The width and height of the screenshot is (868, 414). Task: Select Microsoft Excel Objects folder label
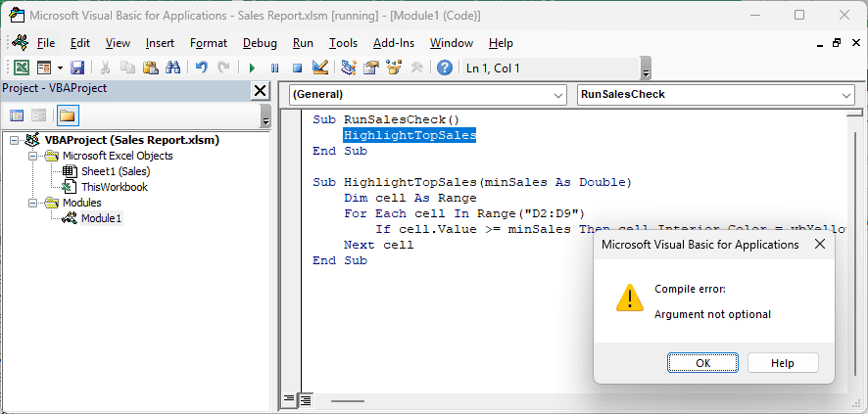click(118, 156)
